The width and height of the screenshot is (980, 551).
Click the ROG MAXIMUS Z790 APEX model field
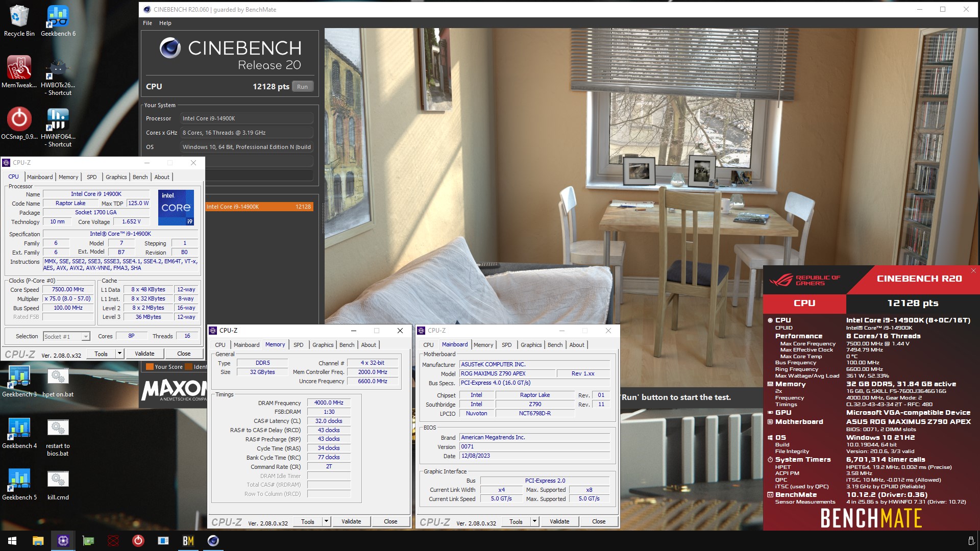(507, 373)
